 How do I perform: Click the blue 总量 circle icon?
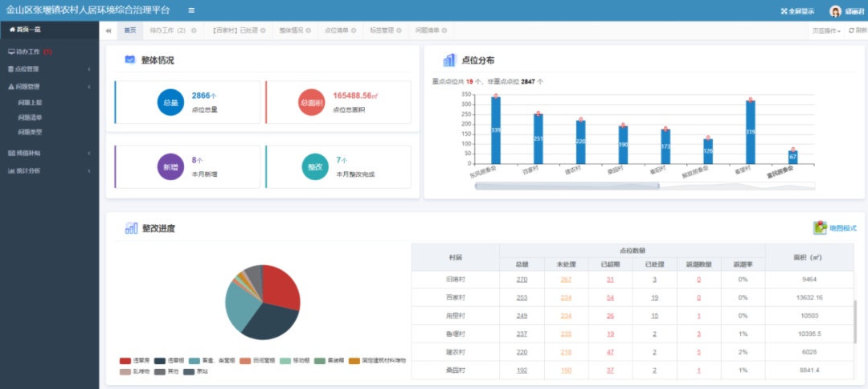point(170,102)
